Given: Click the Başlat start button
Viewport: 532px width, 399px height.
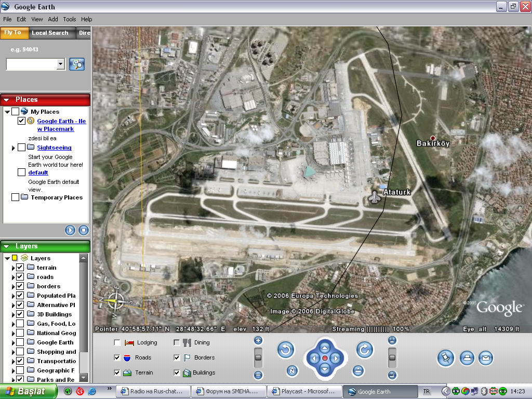Looking at the screenshot, I should pyautogui.click(x=28, y=391).
